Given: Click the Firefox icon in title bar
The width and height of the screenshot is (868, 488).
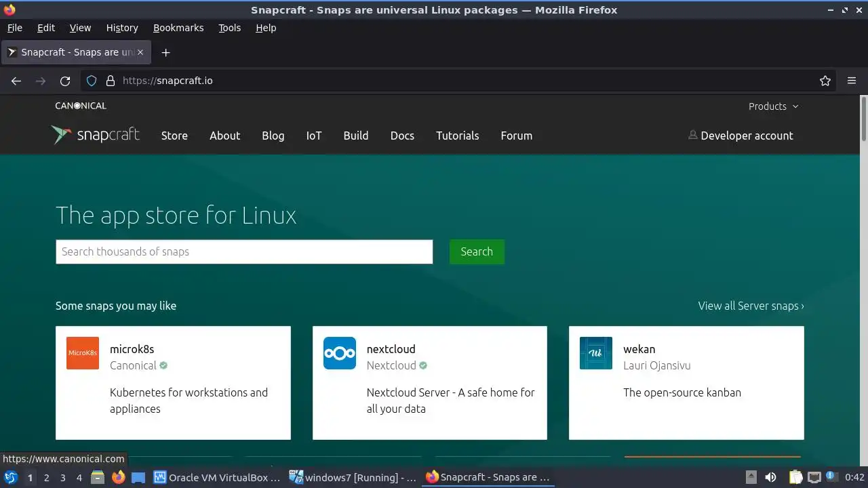Looking at the screenshot, I should click(x=9, y=9).
